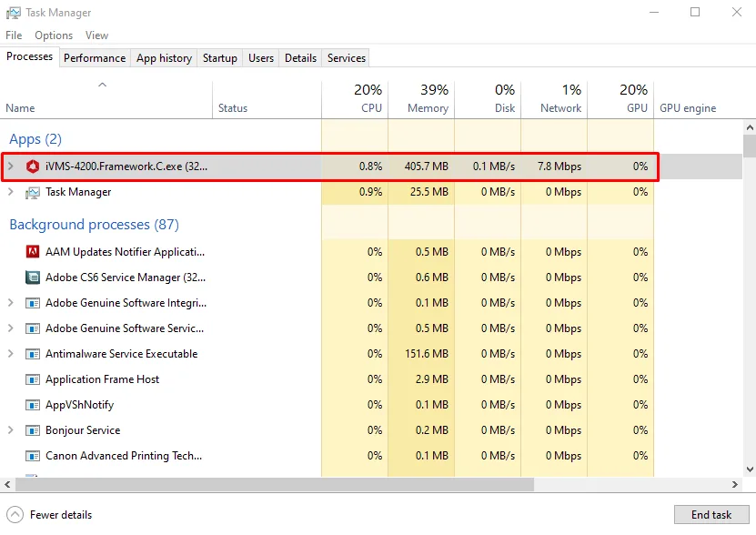The width and height of the screenshot is (756, 535).
Task: Click Fewer details link
Action: point(61,515)
